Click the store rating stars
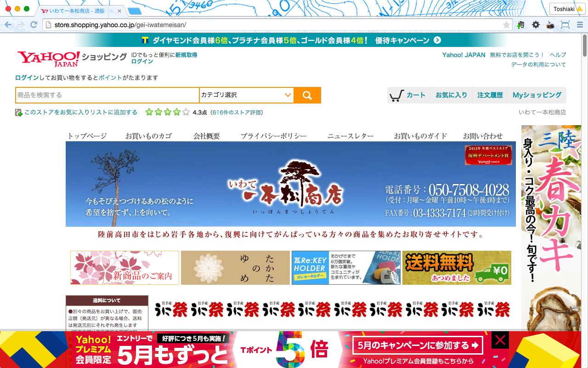The width and height of the screenshot is (588, 368). 168,112
